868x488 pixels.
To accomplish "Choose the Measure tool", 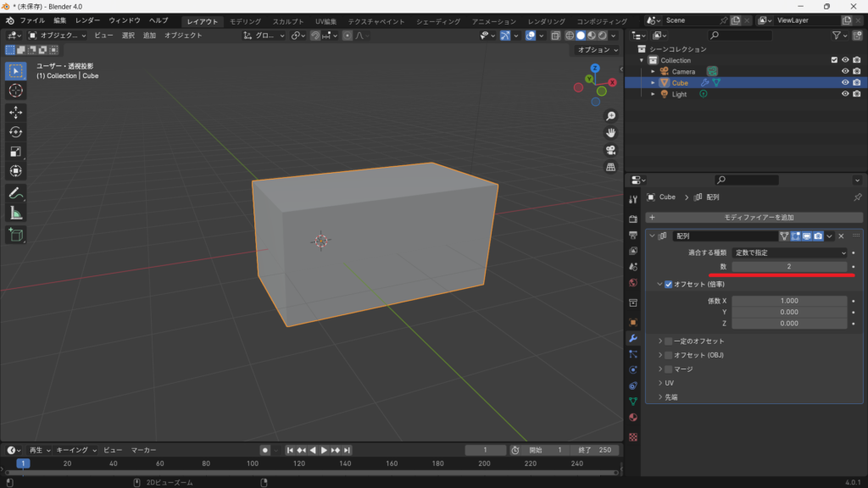I will click(x=15, y=213).
